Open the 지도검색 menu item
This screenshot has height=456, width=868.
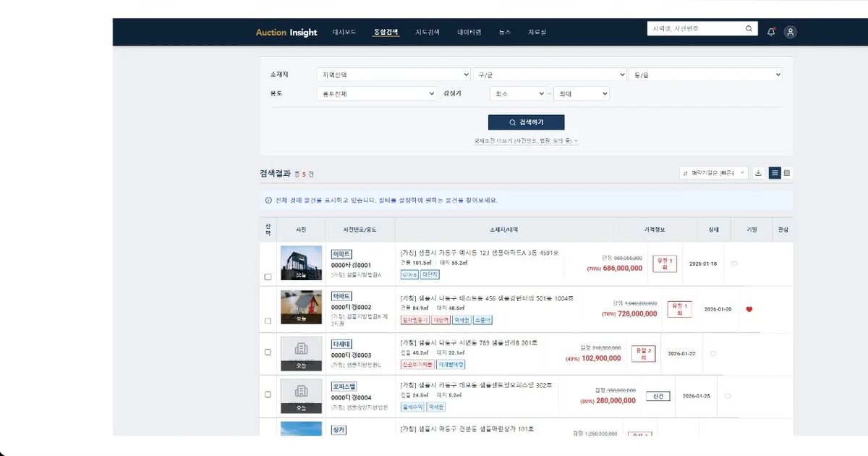point(427,33)
